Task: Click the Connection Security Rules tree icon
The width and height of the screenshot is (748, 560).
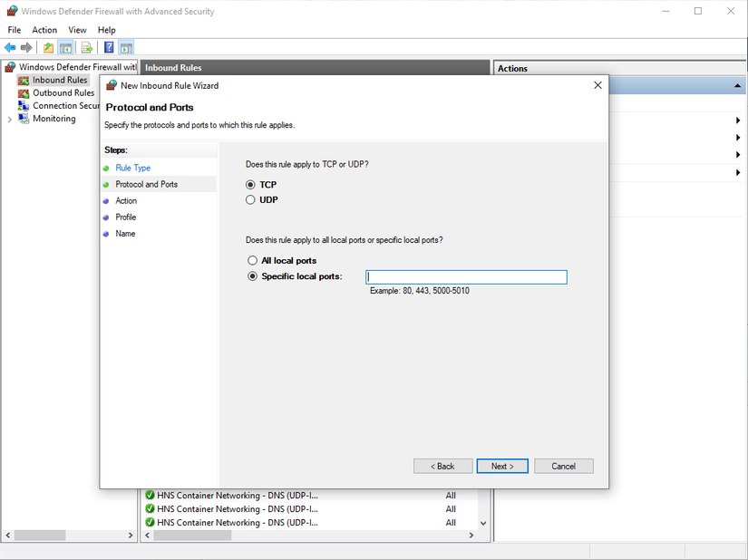Action: [24, 106]
